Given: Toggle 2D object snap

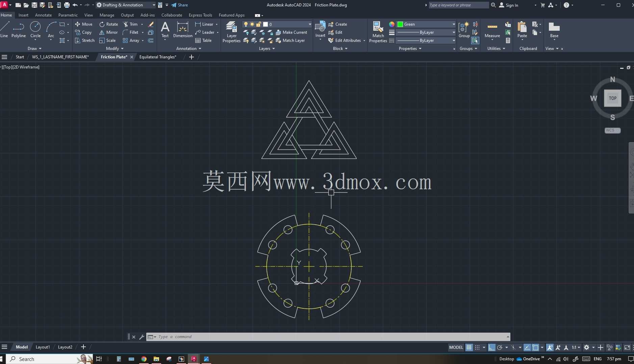Looking at the screenshot, I should coord(535,347).
